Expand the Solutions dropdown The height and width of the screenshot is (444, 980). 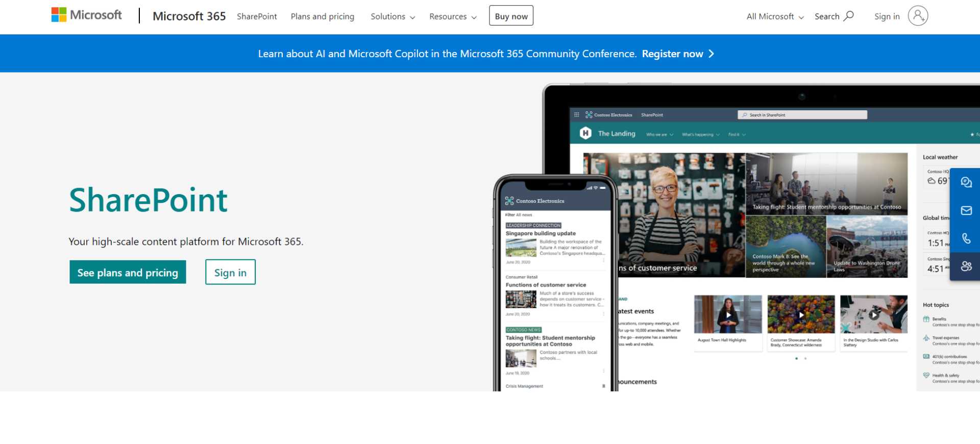click(393, 16)
